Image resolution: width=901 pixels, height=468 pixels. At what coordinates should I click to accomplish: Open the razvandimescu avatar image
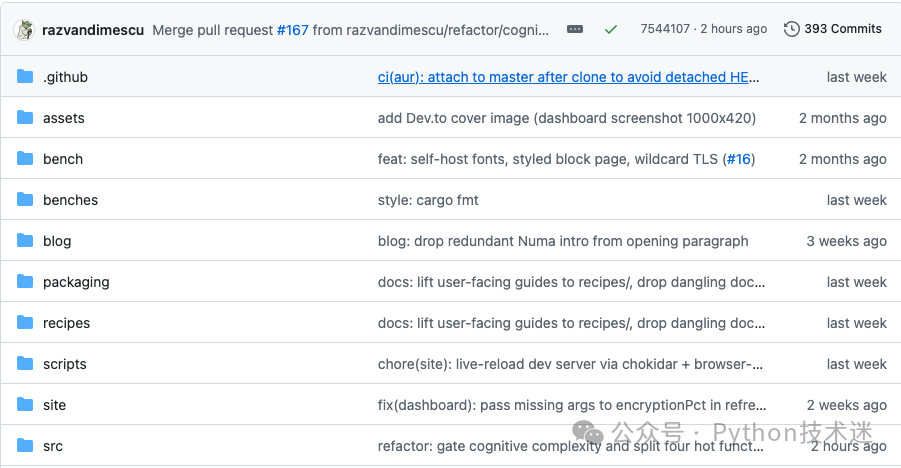(24, 30)
